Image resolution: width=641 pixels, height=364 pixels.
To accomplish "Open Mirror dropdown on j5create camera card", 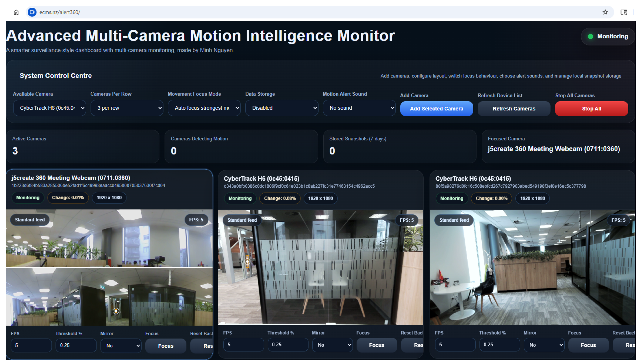I will click(121, 346).
